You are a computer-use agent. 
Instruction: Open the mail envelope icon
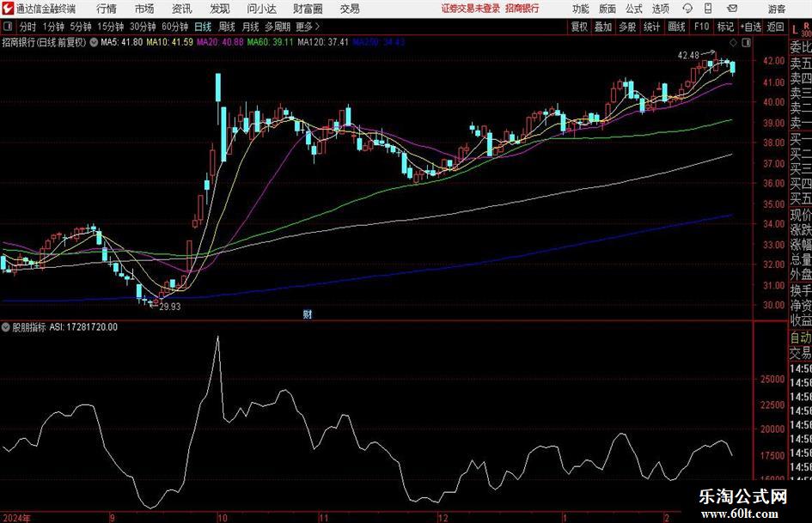(732, 9)
